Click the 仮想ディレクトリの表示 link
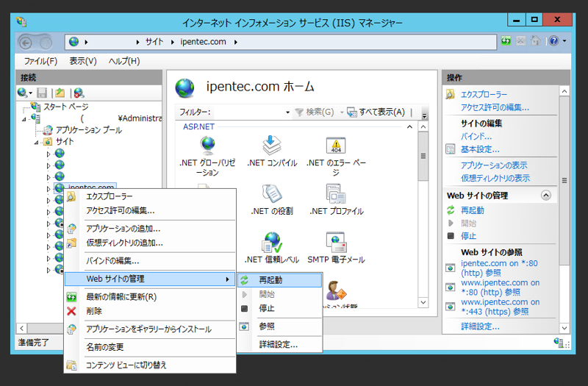Image resolution: width=588 pixels, height=386 pixels. [495, 178]
